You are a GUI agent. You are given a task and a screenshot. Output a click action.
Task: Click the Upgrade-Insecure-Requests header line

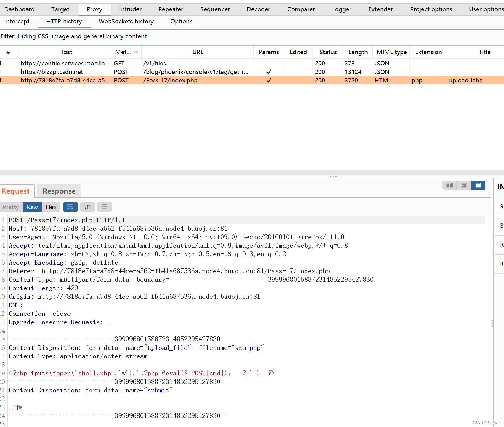[x=60, y=322]
